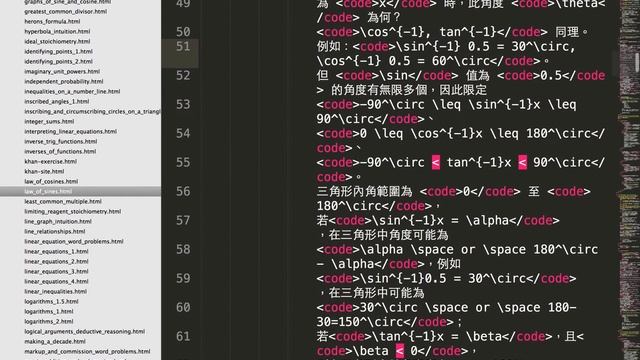Open linear_inequalities.html
Screen dimensions: 640x360
click(56, 291)
